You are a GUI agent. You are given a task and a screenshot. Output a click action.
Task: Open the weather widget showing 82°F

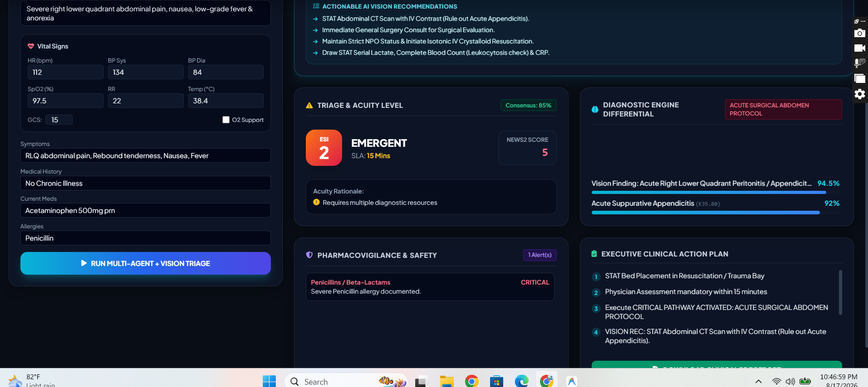32,381
